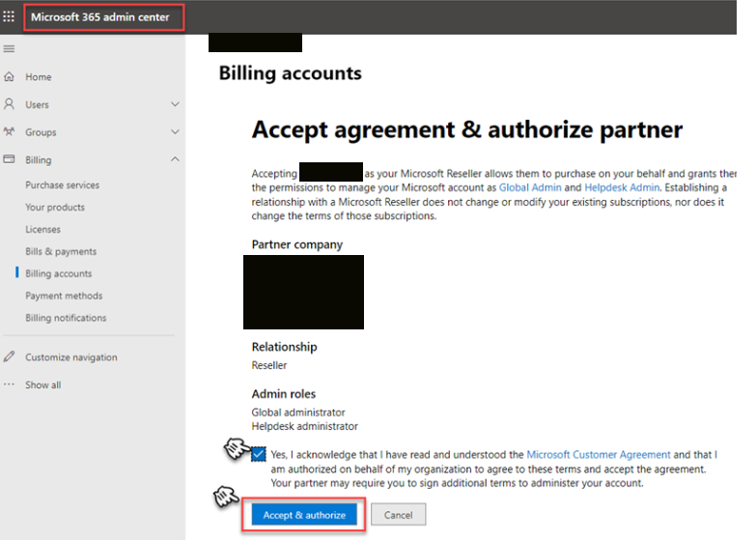Go to Bills & payments page
Viewport: 756px width, 540px height.
(61, 252)
